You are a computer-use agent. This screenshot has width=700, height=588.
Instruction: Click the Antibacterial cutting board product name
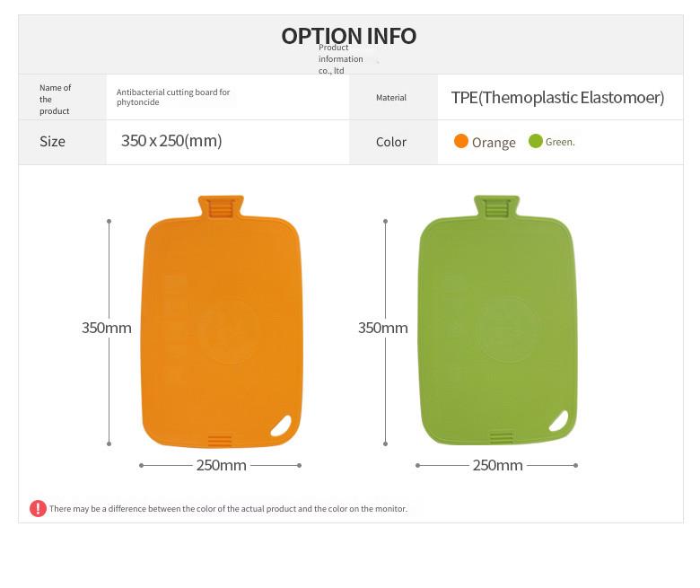click(173, 97)
